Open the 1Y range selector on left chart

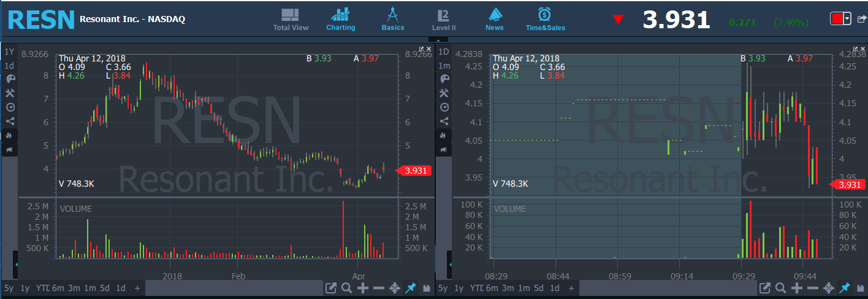(9, 52)
